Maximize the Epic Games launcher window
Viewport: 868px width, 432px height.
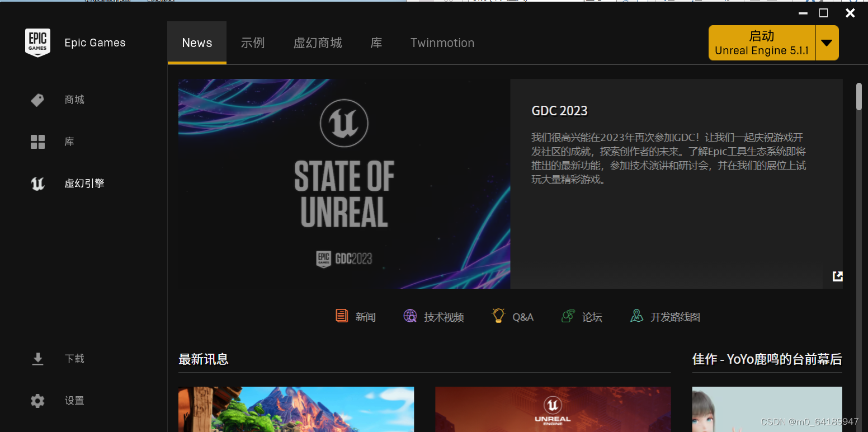tap(823, 13)
